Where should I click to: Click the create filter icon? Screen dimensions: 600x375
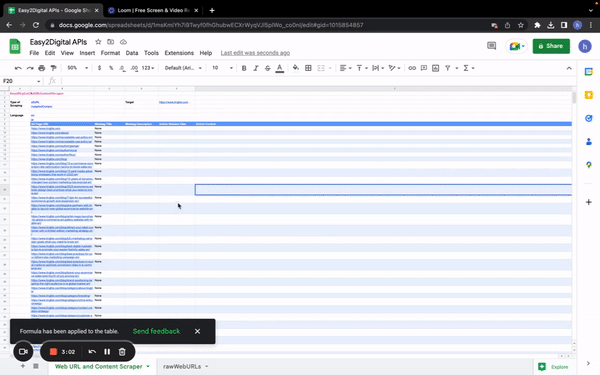tap(447, 68)
